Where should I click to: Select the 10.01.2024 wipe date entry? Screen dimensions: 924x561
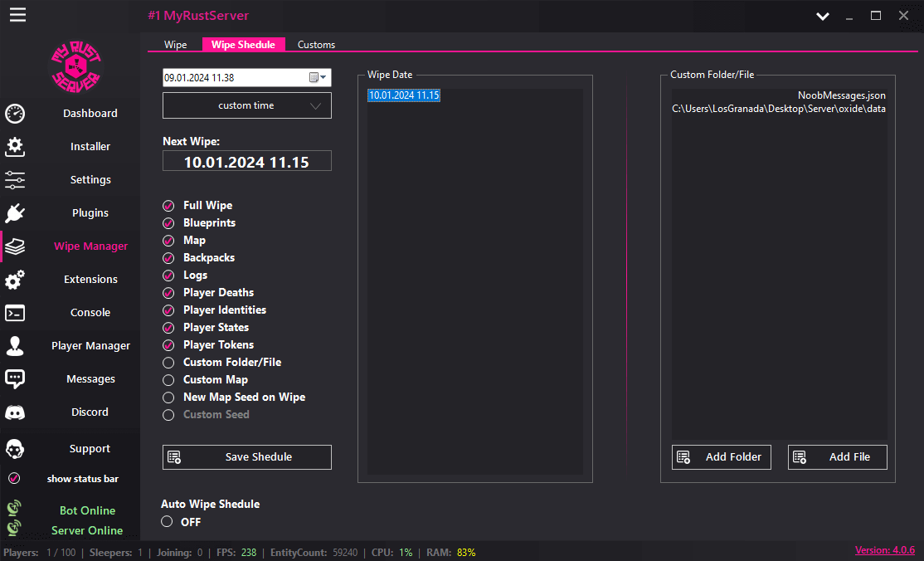coord(404,95)
